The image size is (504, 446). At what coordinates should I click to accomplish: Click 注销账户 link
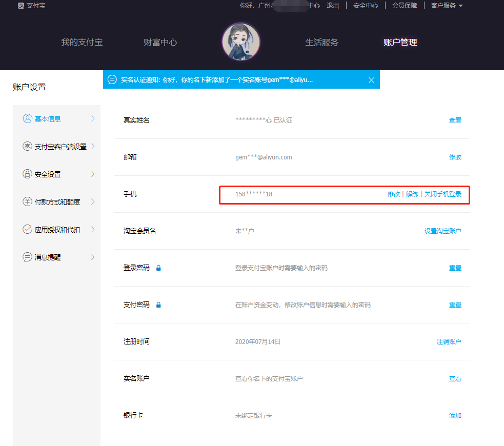coord(449,341)
